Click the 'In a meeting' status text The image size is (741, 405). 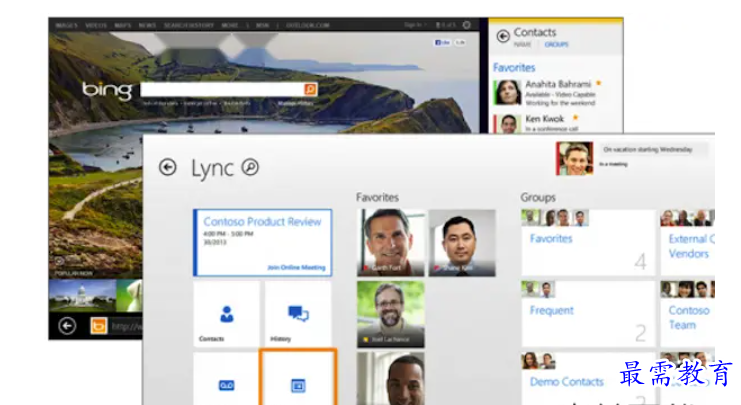(x=613, y=164)
